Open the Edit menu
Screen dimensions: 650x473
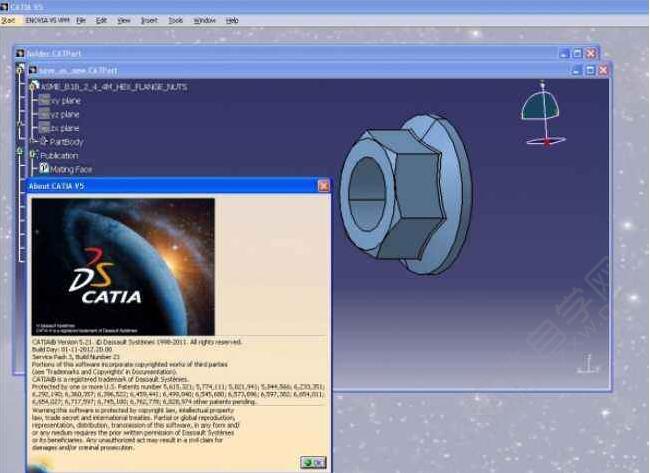pyautogui.click(x=101, y=20)
